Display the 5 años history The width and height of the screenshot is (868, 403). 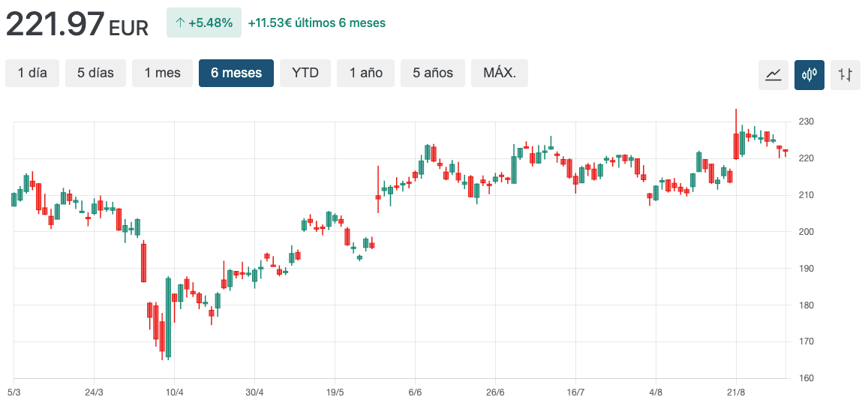click(x=432, y=73)
